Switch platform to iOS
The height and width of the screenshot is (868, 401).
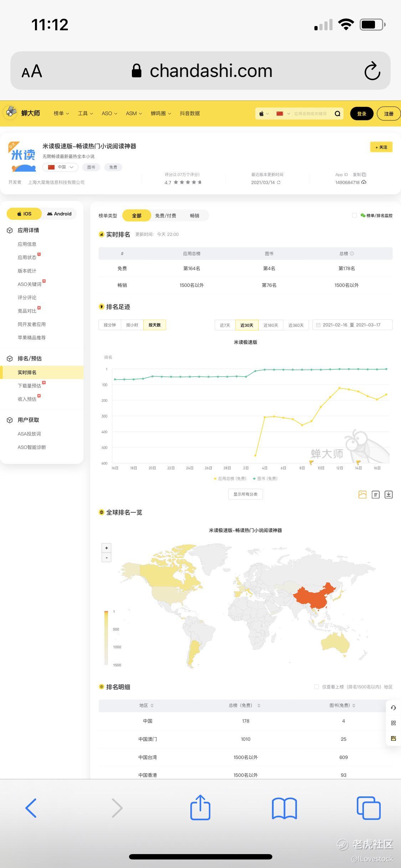[x=24, y=214]
